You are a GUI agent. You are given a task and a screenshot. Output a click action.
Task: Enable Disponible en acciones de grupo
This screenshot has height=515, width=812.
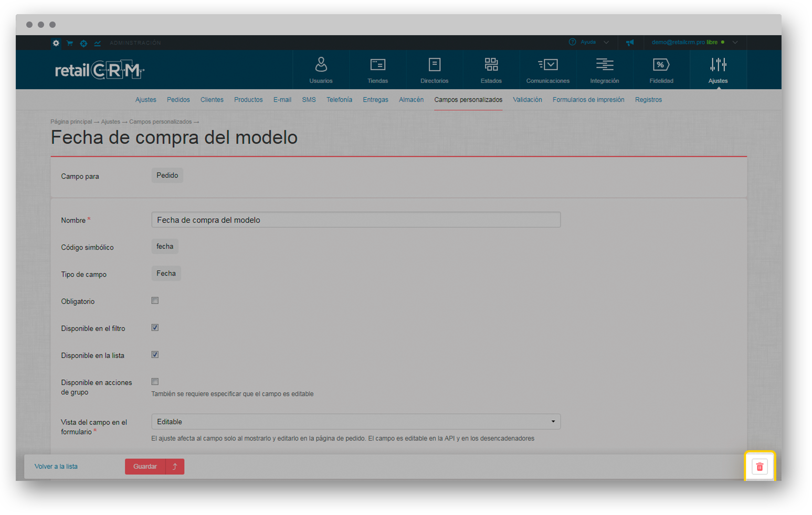155,382
